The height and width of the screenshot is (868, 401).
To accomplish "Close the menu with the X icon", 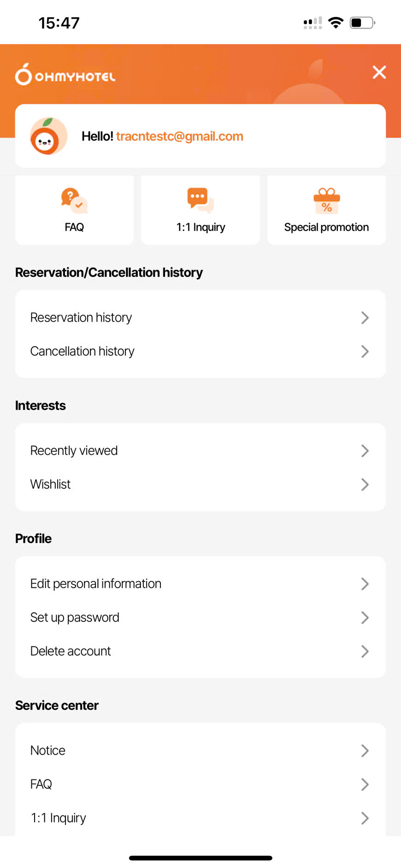I will click(379, 72).
